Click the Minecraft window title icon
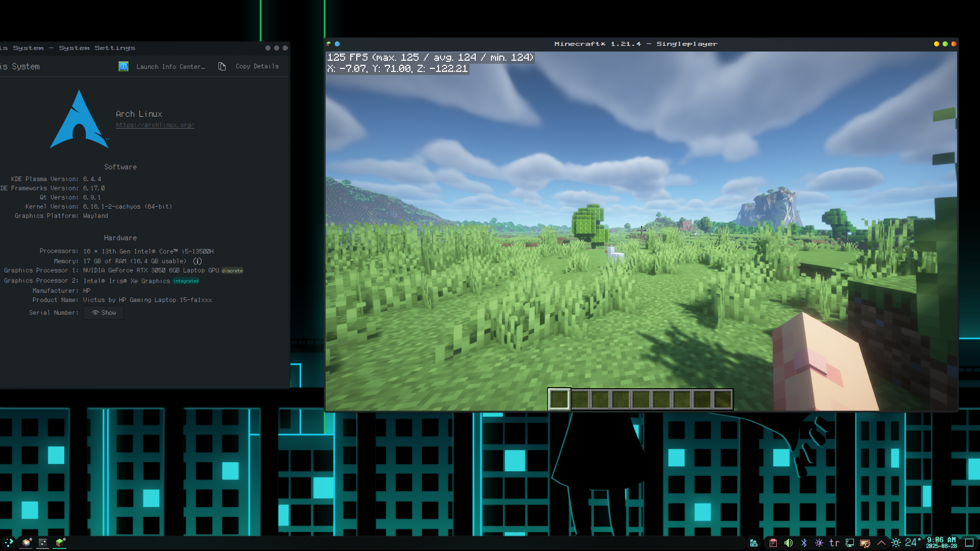Screen dimensions: 980x551 pos(329,44)
